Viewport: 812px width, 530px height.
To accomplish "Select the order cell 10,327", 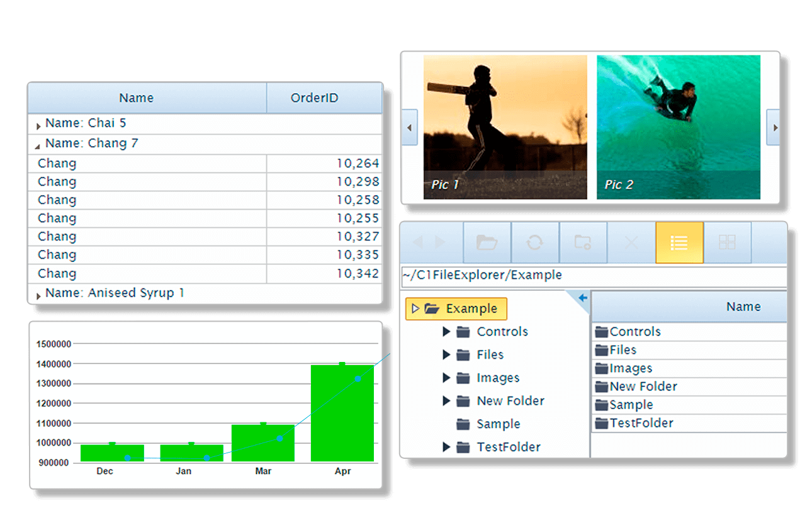I will (324, 237).
